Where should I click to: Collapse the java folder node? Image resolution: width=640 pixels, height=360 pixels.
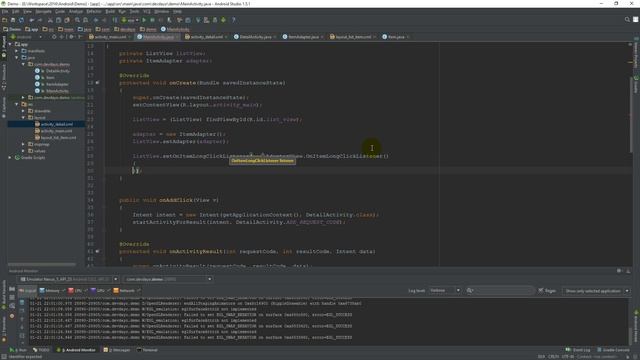point(17,58)
